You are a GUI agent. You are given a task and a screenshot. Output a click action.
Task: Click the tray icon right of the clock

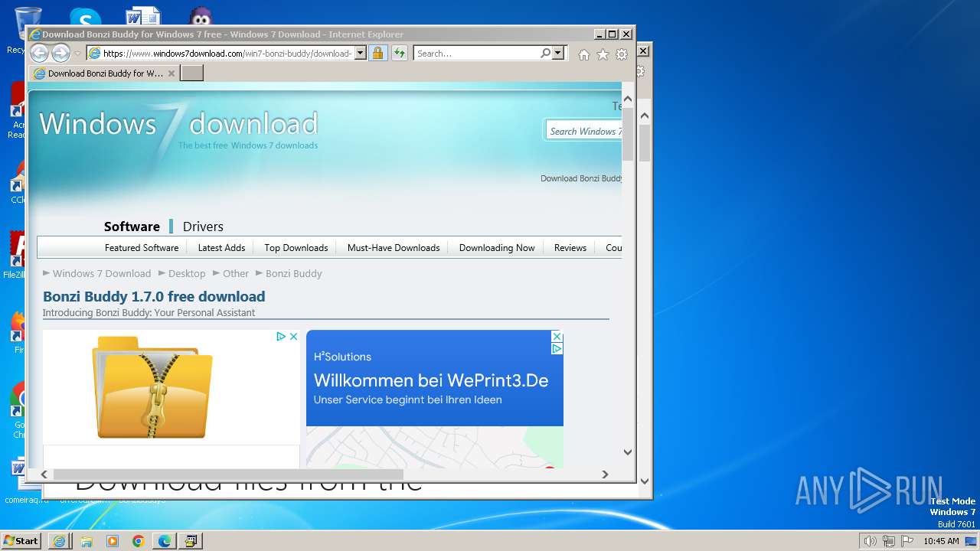971,541
